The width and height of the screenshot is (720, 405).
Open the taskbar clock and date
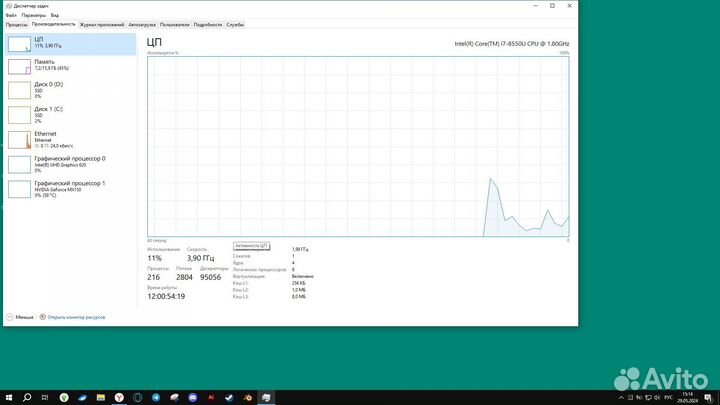(687, 398)
